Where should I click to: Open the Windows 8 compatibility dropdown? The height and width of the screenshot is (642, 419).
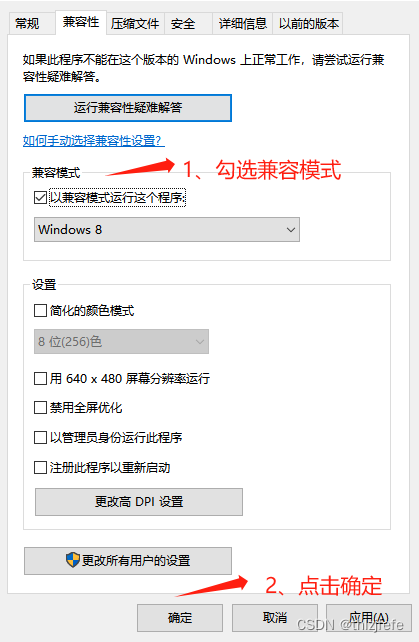tap(167, 230)
